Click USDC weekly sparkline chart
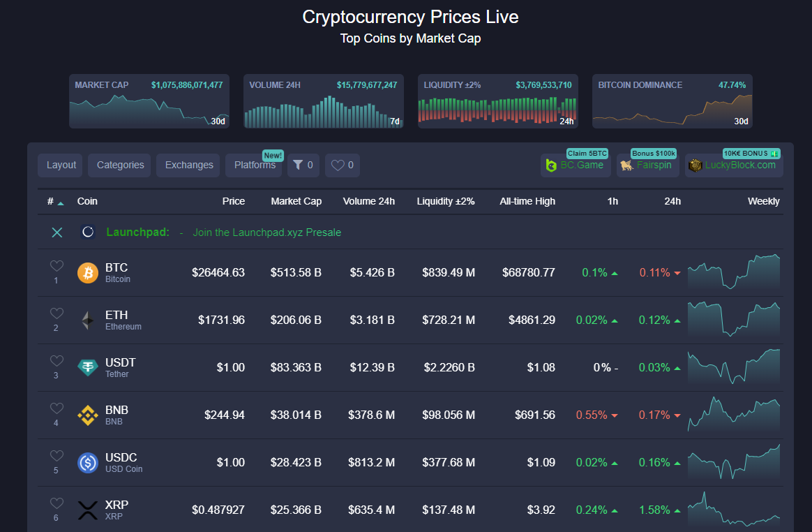This screenshot has height=532, width=812. coord(734,461)
